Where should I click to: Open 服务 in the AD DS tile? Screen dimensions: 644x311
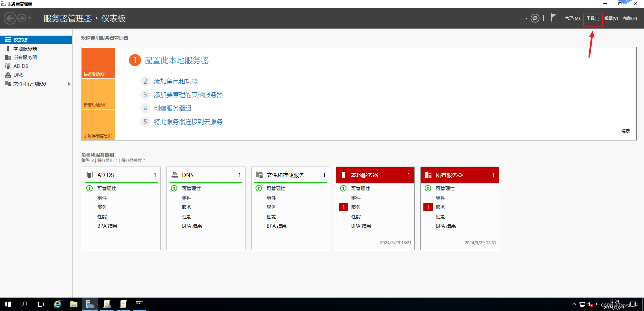pyautogui.click(x=102, y=207)
